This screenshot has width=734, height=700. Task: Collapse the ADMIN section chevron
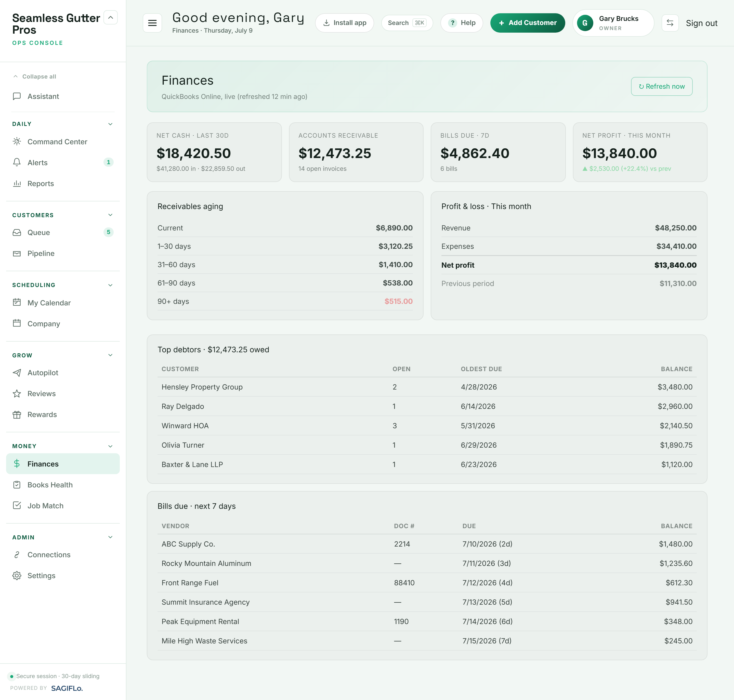(x=110, y=537)
